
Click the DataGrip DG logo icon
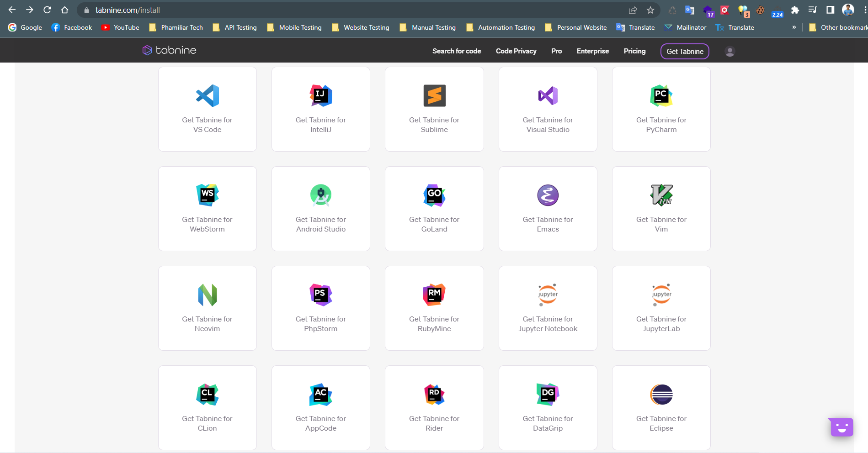pyautogui.click(x=548, y=395)
